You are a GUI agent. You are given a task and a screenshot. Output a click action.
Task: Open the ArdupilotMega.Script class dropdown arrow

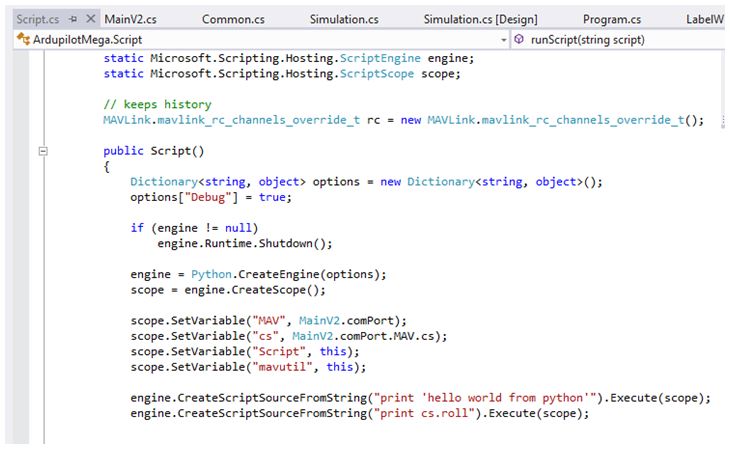pyautogui.click(x=503, y=40)
